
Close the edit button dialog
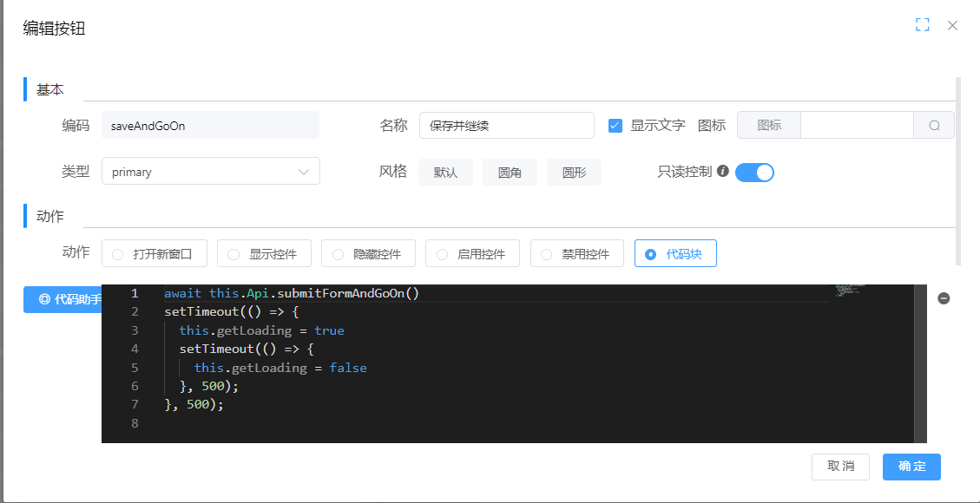point(952,25)
